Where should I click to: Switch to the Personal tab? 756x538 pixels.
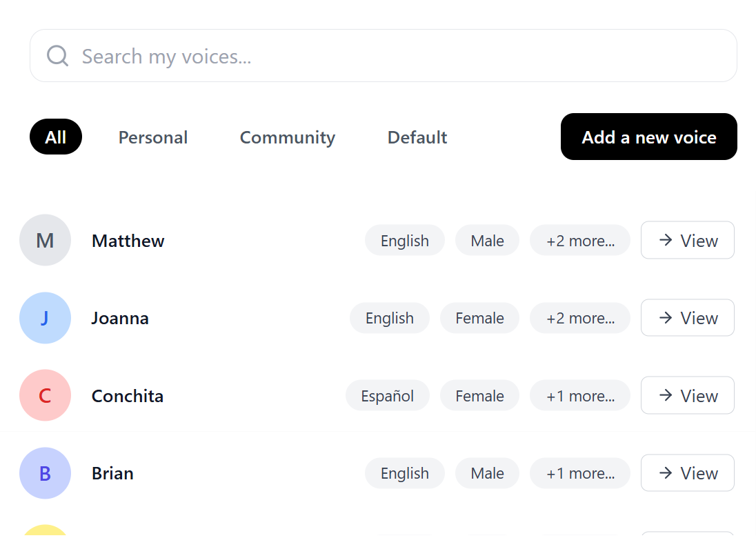152,137
